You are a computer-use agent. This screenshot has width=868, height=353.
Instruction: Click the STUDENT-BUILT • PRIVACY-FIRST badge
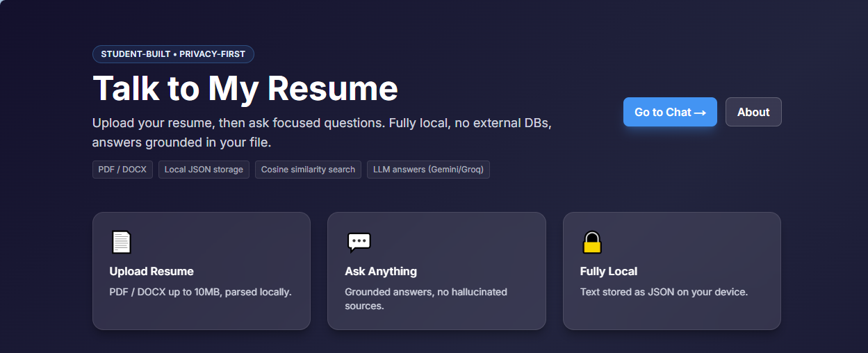pos(173,54)
